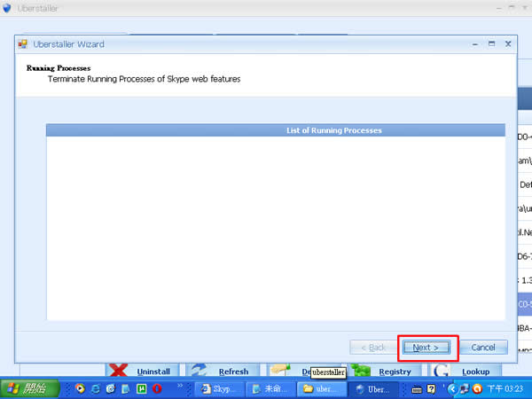Click the Next button in the wizard

tap(426, 348)
